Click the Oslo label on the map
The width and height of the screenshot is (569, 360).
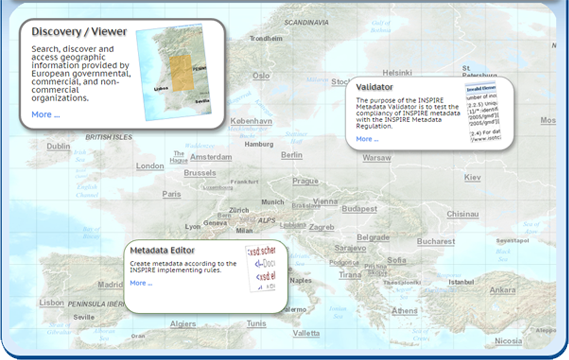261,76
